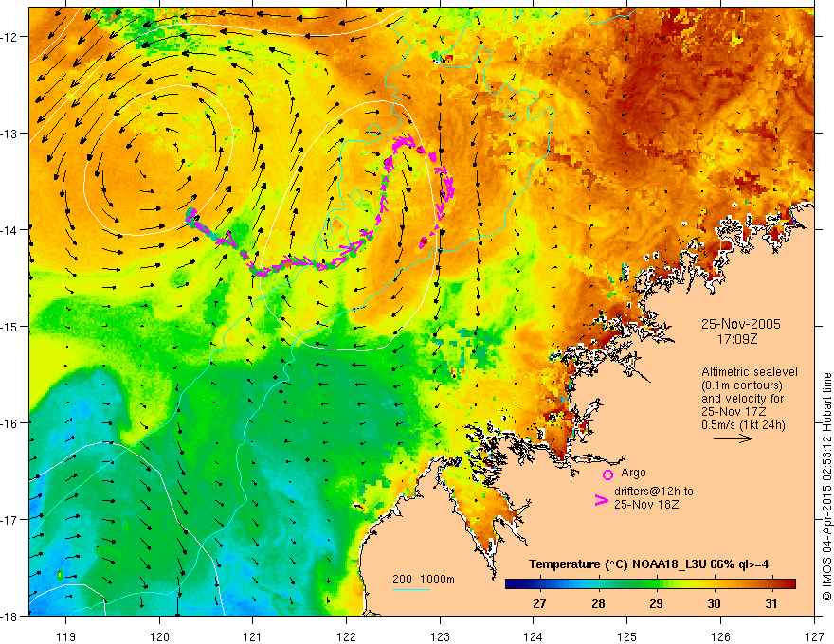Click the 28 value under color bar
Image resolution: width=834 pixels, height=644 pixels.
tap(598, 603)
